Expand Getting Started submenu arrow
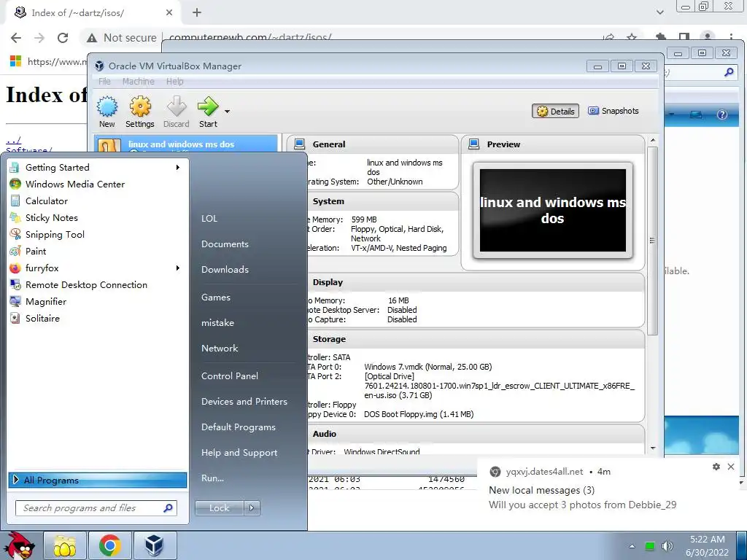The width and height of the screenshot is (747, 560). (x=178, y=167)
